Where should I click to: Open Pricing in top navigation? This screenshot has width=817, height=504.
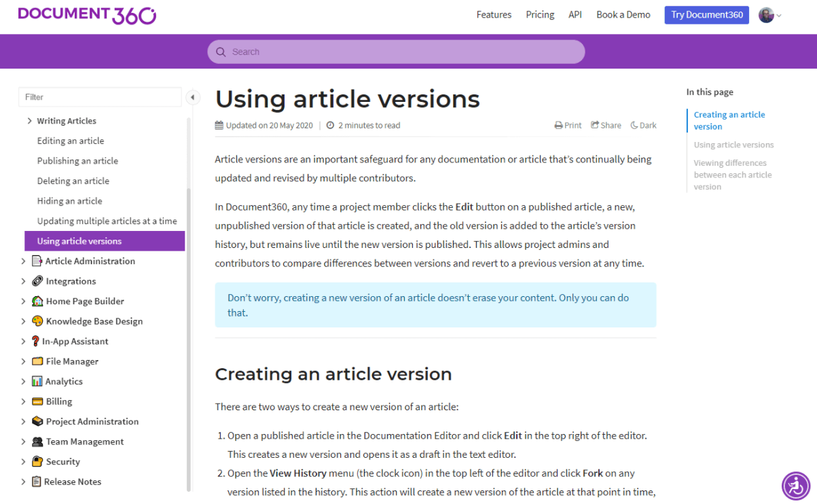540,15
